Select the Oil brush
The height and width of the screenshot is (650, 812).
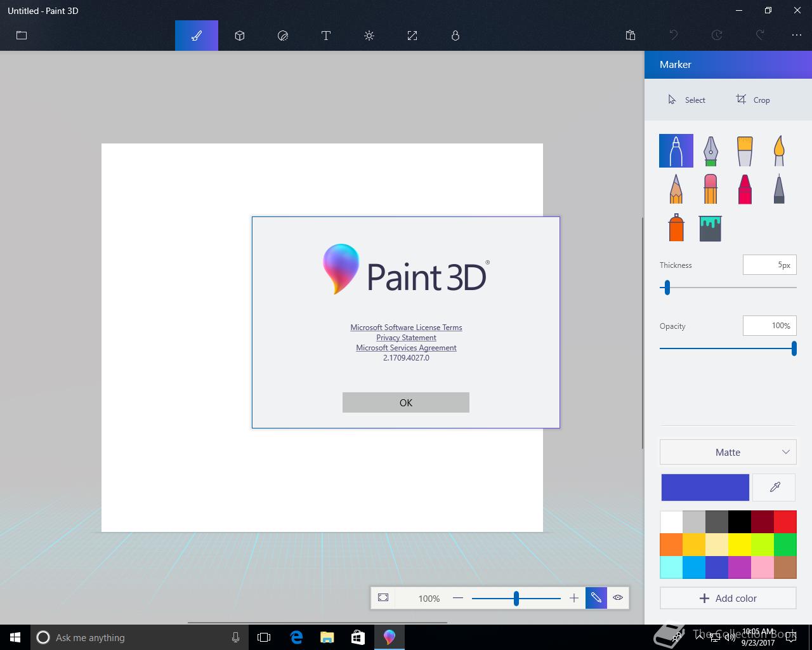[x=745, y=151]
